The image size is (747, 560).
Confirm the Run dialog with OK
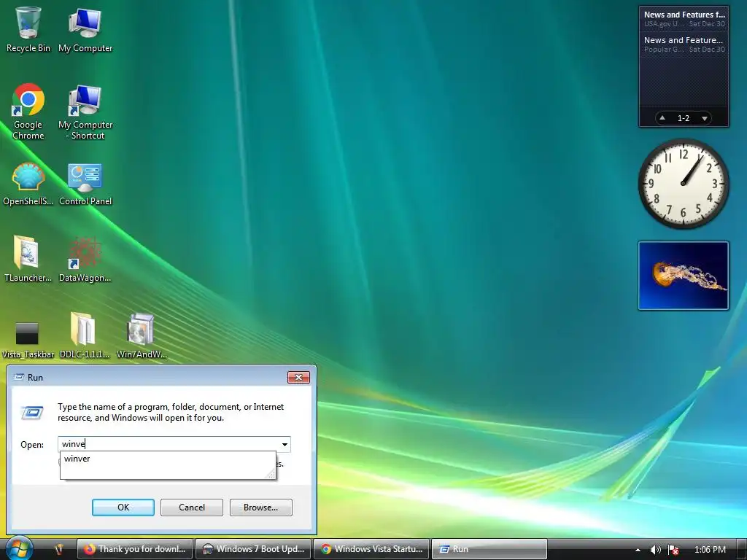point(123,507)
